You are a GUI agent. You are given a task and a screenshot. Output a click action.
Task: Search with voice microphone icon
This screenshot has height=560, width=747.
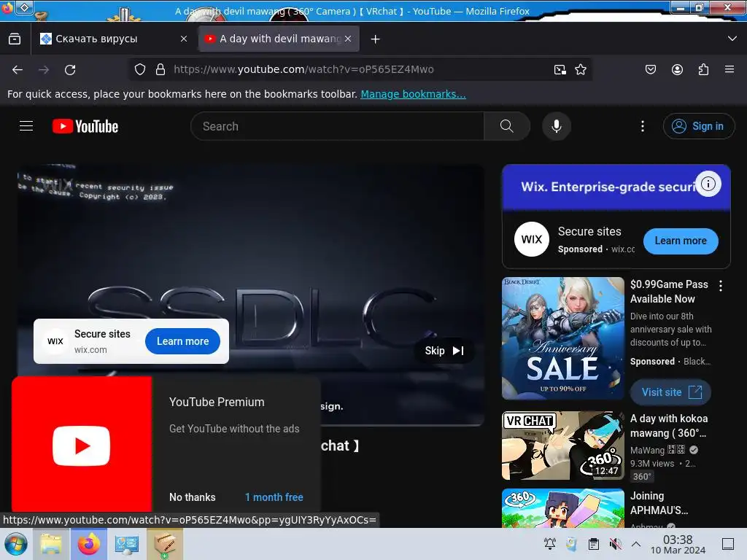tap(556, 126)
